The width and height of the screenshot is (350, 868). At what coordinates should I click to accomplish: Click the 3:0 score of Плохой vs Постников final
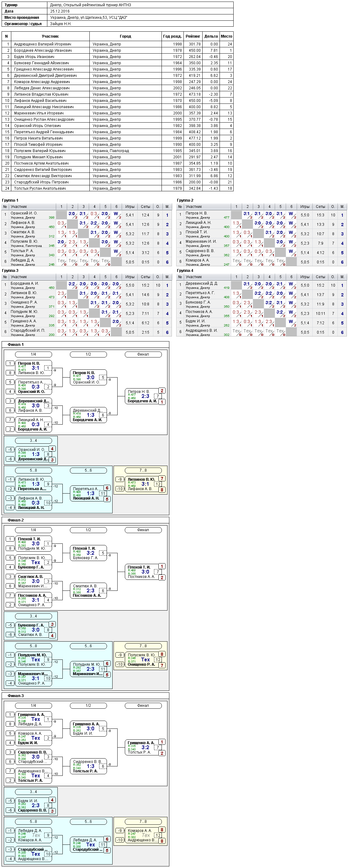click(x=145, y=572)
